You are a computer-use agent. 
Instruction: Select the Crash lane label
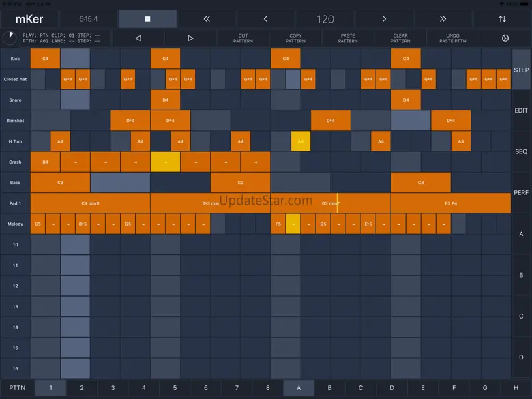click(x=15, y=162)
